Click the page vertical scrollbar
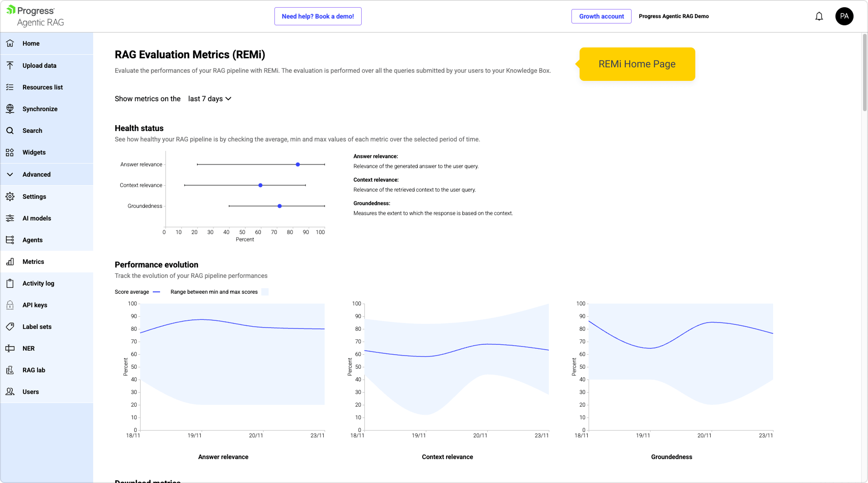868x483 pixels. (864, 72)
